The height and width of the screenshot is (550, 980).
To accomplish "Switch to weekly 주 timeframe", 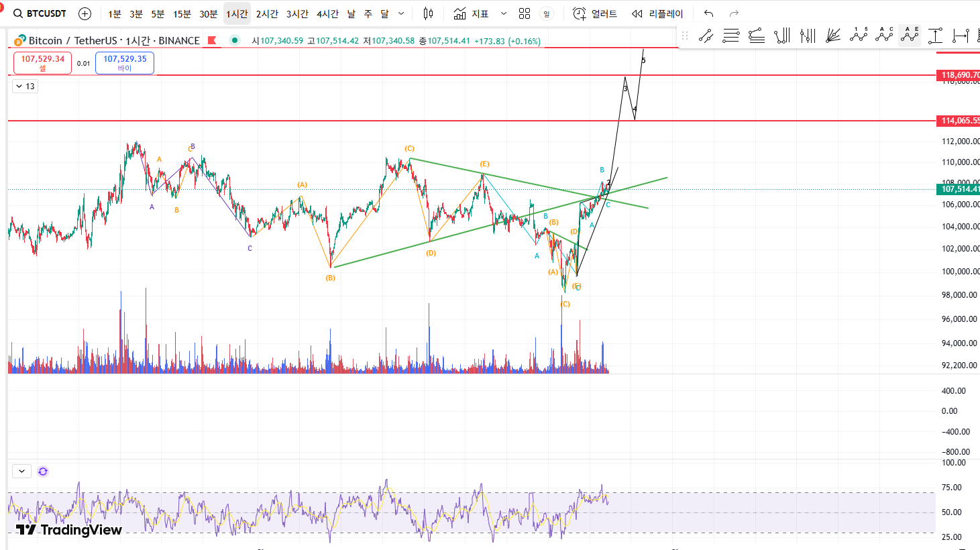I will 368,13.
